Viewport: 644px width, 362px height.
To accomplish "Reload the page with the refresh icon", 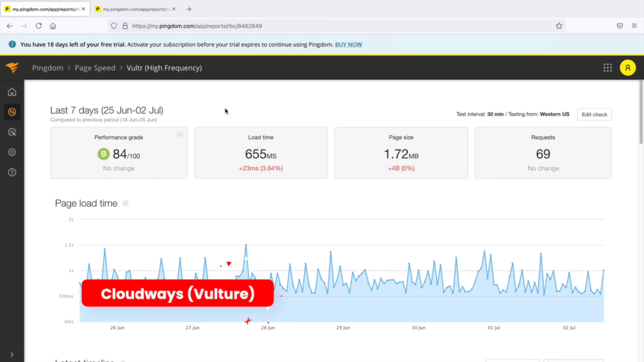I will point(38,26).
